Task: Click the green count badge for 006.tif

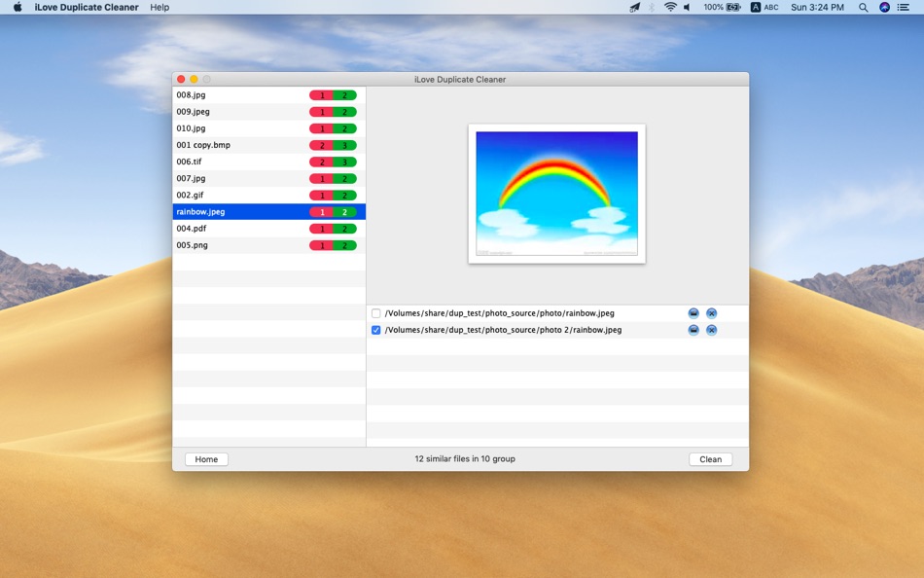Action: pyautogui.click(x=344, y=162)
